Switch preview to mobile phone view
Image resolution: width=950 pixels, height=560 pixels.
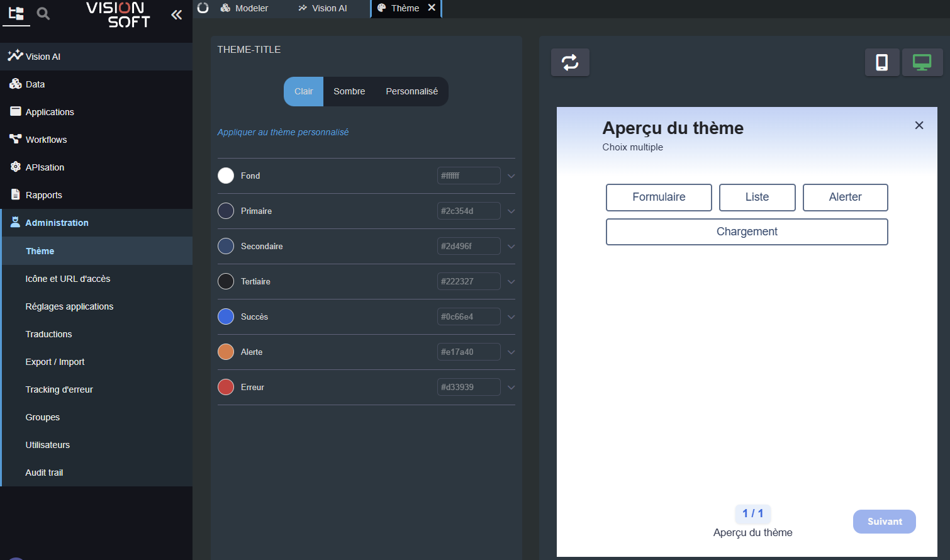[881, 62]
